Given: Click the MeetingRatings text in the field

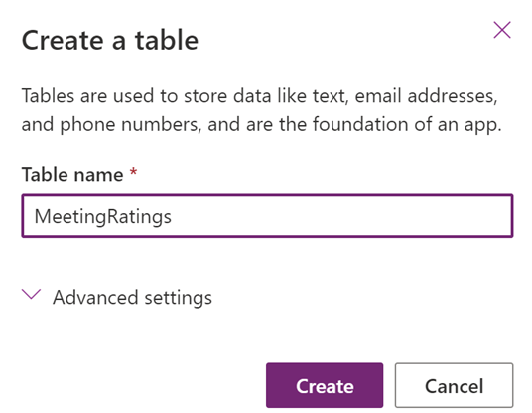Looking at the screenshot, I should click(x=103, y=216).
